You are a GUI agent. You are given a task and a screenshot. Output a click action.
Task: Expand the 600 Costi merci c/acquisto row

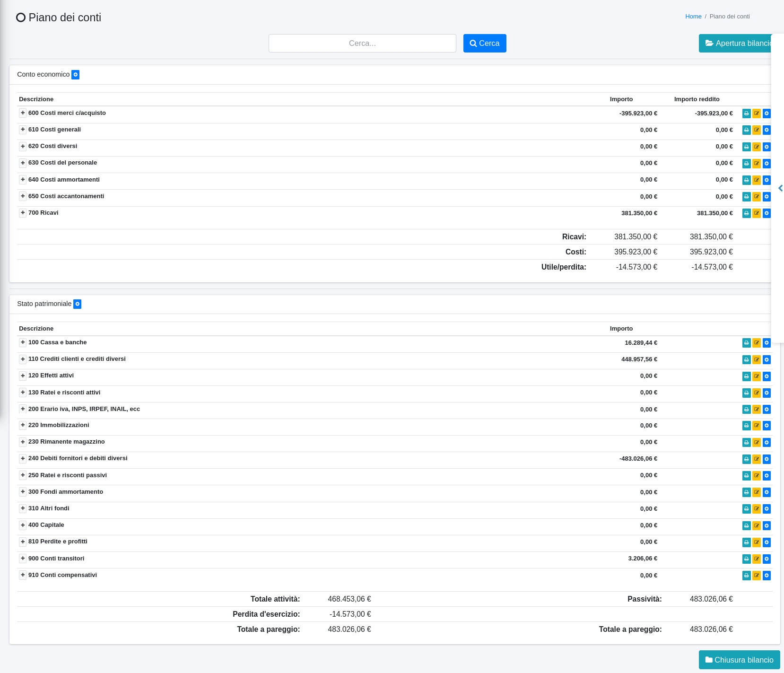tap(23, 113)
